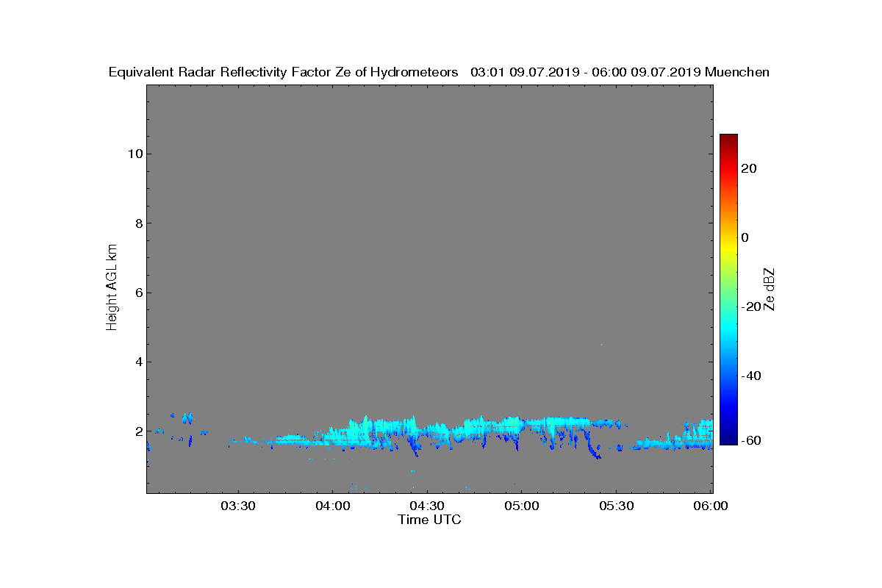
Task: Click the '05:30' time axis tick label
Action: coord(617,506)
